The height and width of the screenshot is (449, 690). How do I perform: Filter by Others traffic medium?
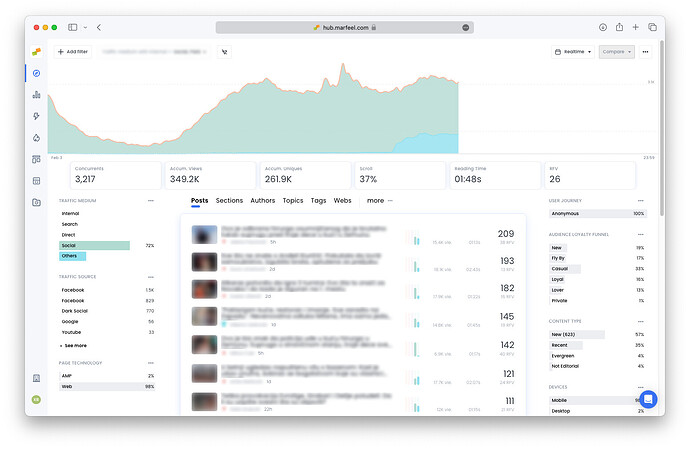[x=107, y=256]
